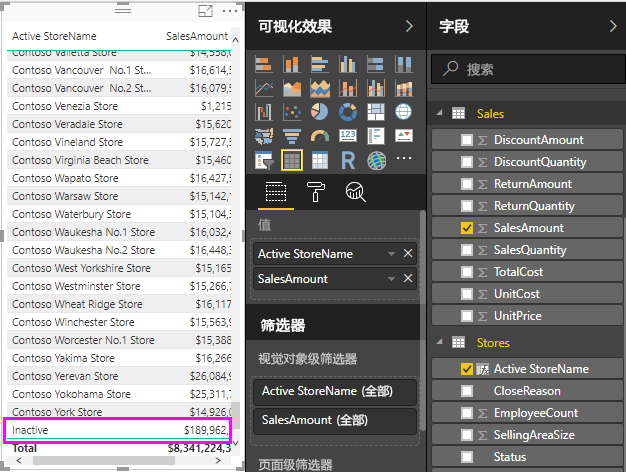Select the R script visual
626x472 pixels.
[348, 160]
